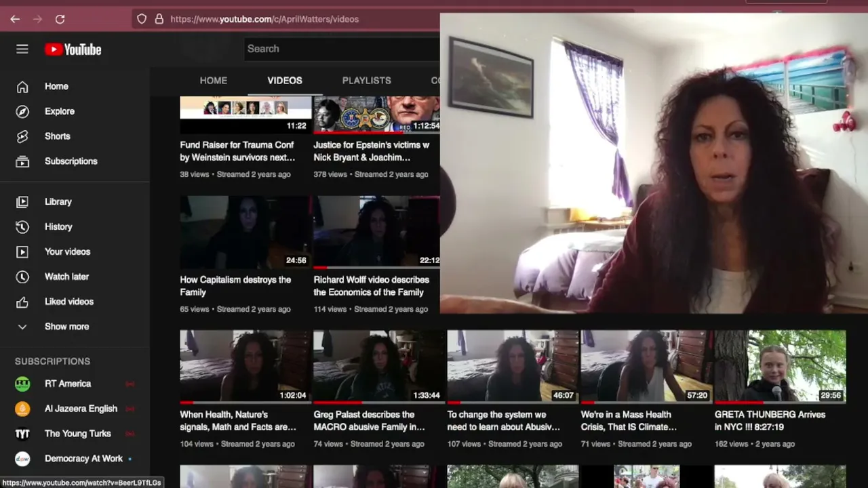868x488 pixels.
Task: Open the 46:07 video thumbnail
Action: (x=513, y=367)
